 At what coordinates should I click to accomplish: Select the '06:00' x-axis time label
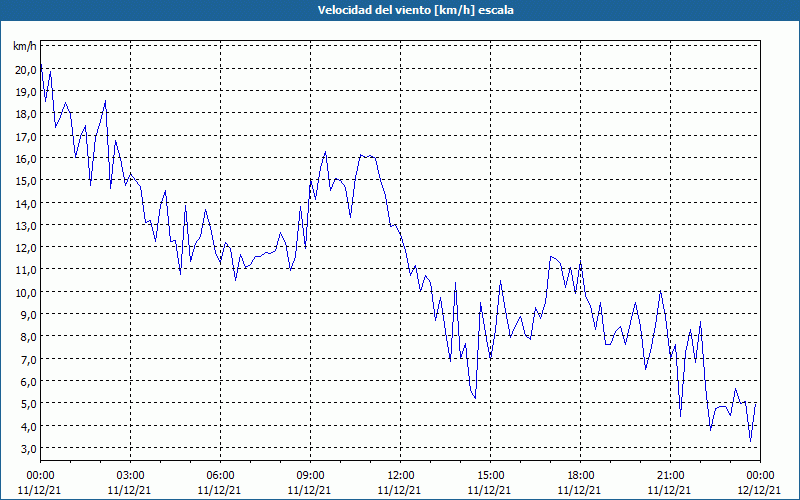click(220, 476)
